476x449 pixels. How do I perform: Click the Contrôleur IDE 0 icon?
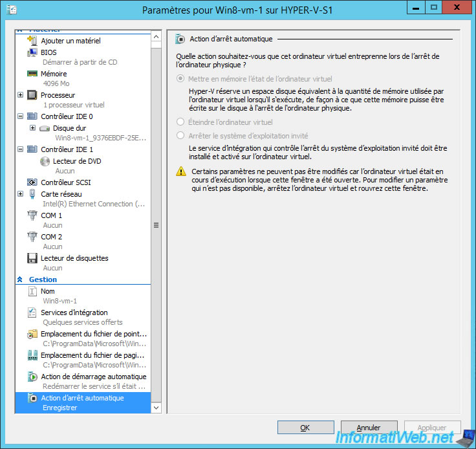32,116
